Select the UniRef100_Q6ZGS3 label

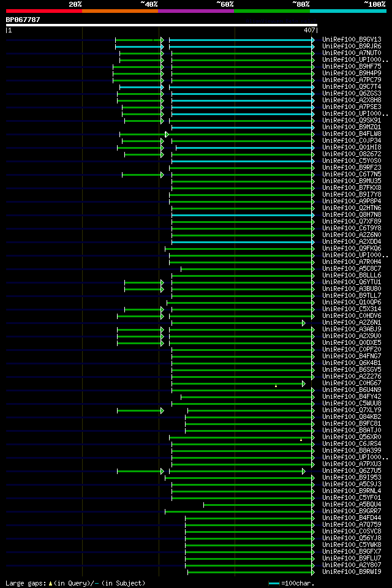point(352,93)
